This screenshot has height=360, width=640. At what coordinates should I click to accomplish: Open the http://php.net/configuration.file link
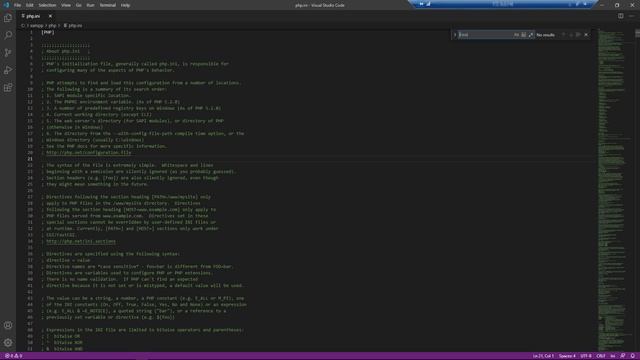coord(89,153)
